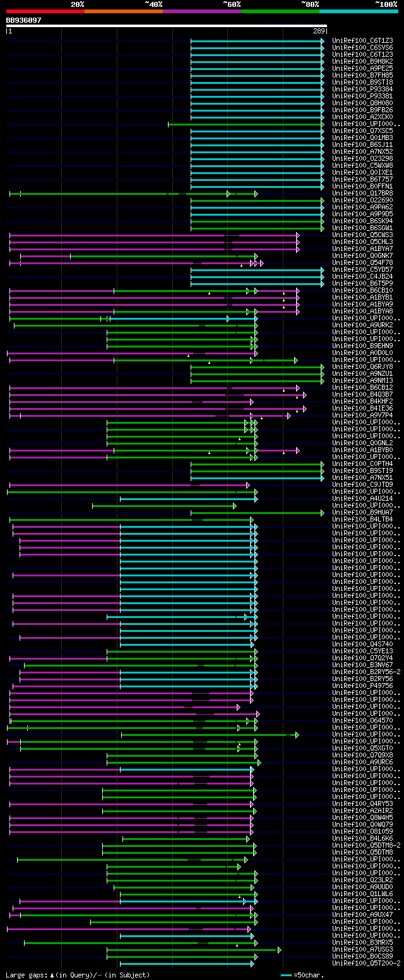Click the UniRef100_Q54F78 label
Image resolution: width=404 pixels, height=980 pixels.
tap(362, 262)
